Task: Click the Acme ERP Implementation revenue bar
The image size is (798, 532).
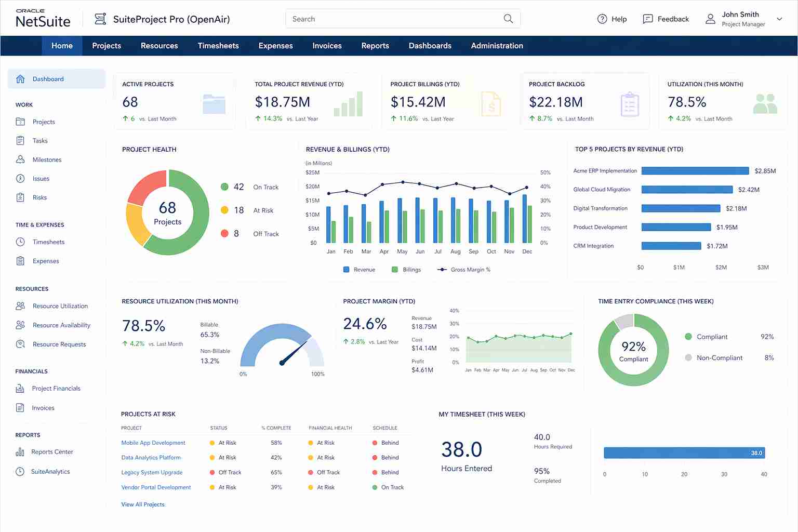Action: coord(695,170)
